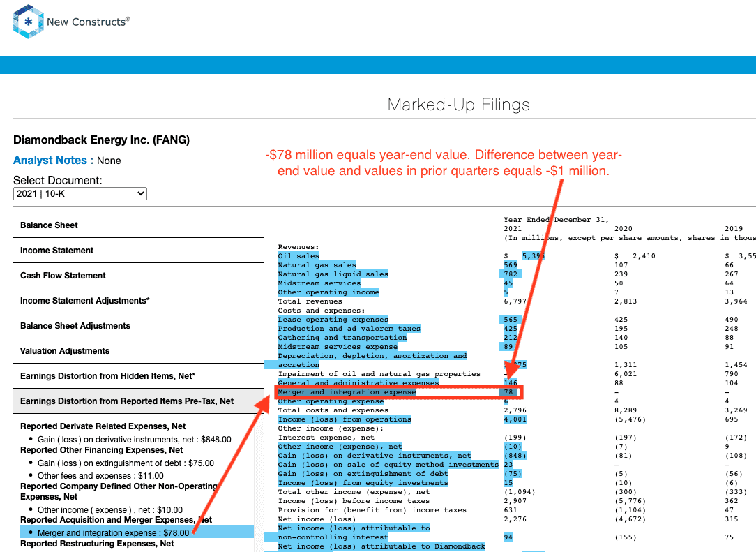Click Merger and integration expense : $78.00 entry
The image size is (756, 552).
coord(113,532)
